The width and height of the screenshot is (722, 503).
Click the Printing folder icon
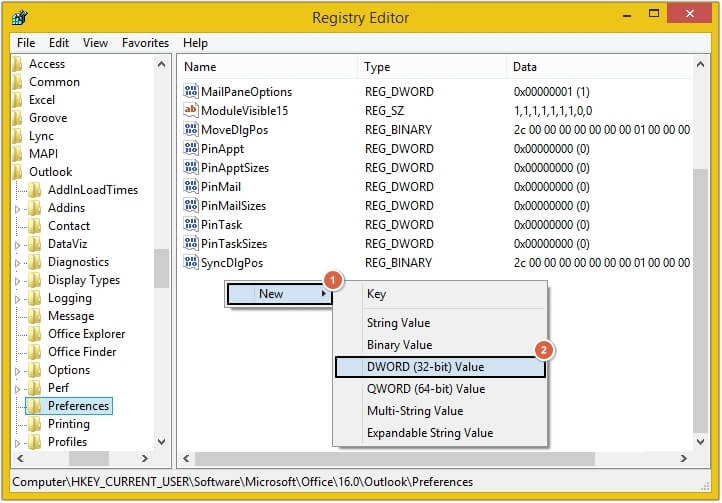click(34, 424)
